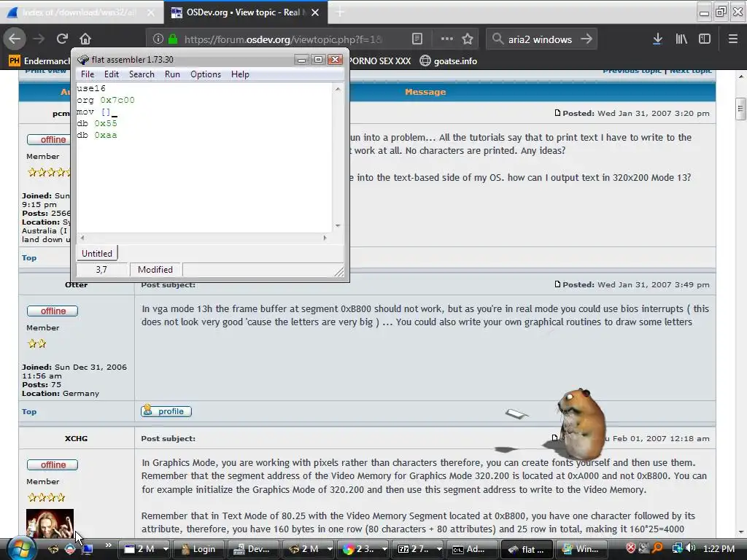747x560 pixels.
Task: Toggle reader view in the address bar
Action: pyautogui.click(x=417, y=39)
